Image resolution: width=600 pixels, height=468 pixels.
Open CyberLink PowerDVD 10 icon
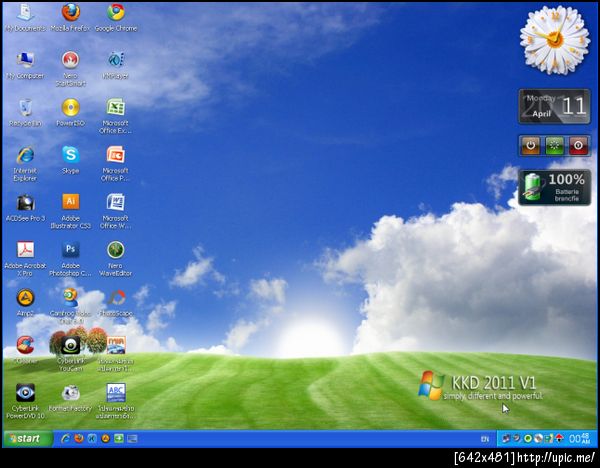pyautogui.click(x=25, y=401)
